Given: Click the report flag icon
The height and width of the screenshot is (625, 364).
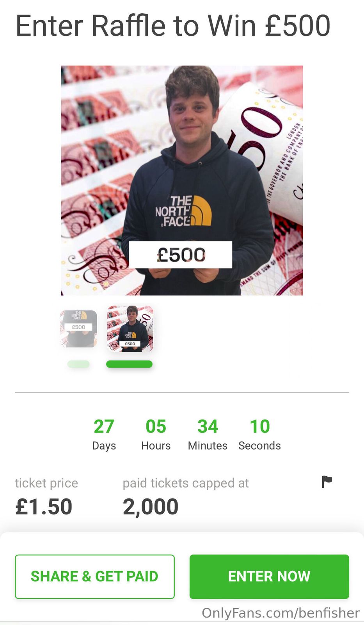Looking at the screenshot, I should click(x=327, y=482).
